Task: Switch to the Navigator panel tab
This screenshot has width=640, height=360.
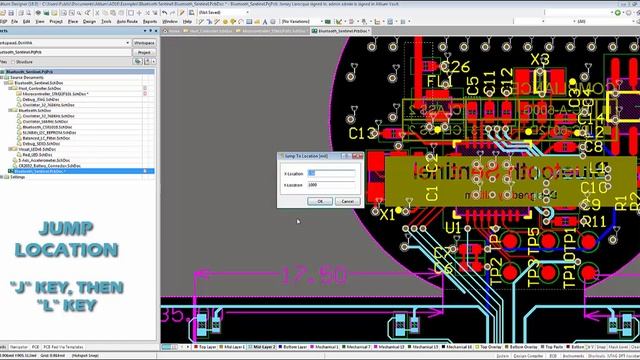Action: coord(19,347)
